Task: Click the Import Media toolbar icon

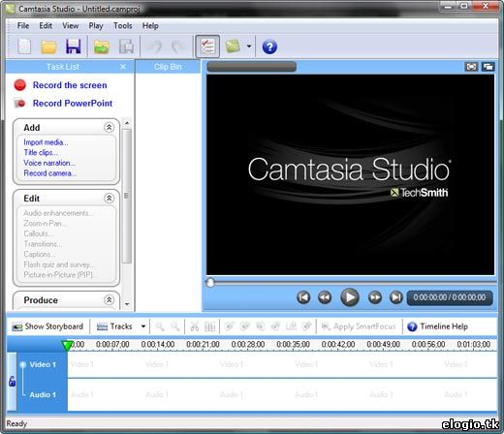Action: pos(102,46)
